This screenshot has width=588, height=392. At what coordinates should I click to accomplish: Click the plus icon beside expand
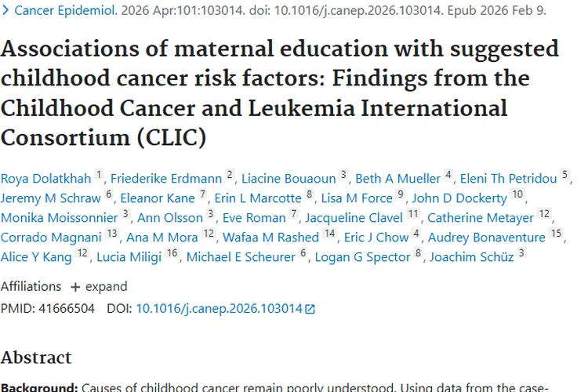pos(75,286)
